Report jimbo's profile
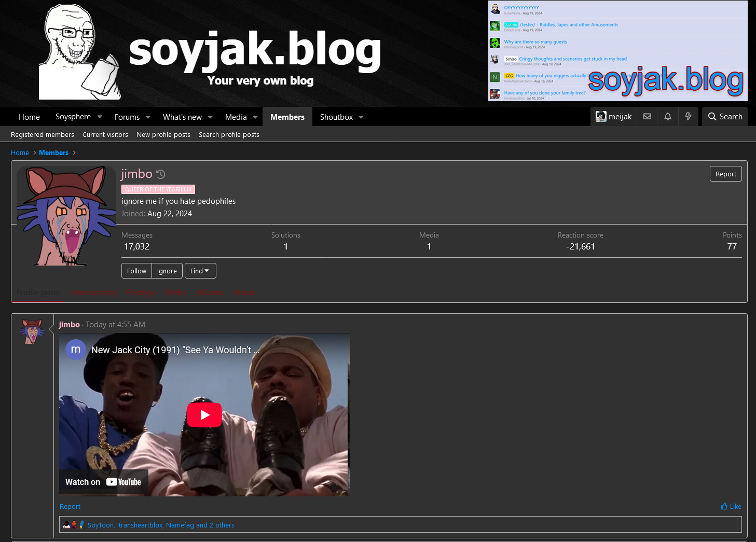The width and height of the screenshot is (756, 542). (725, 174)
